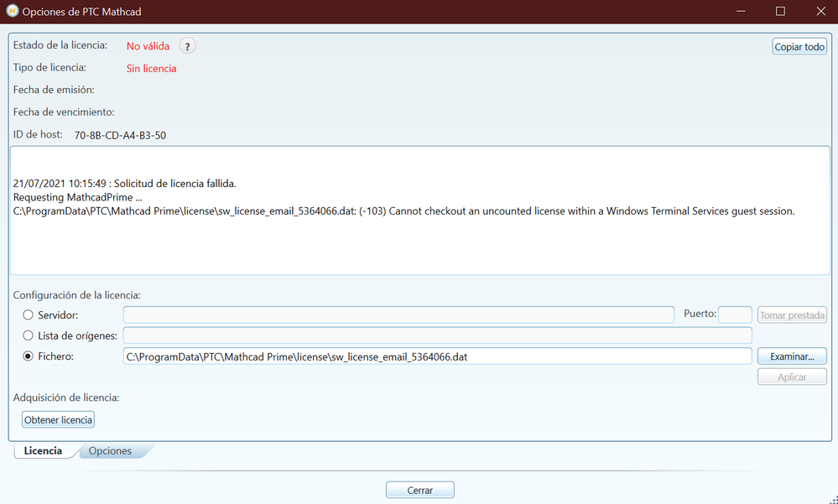Switch to the Licencia tab
The image size is (838, 504).
tap(43, 450)
